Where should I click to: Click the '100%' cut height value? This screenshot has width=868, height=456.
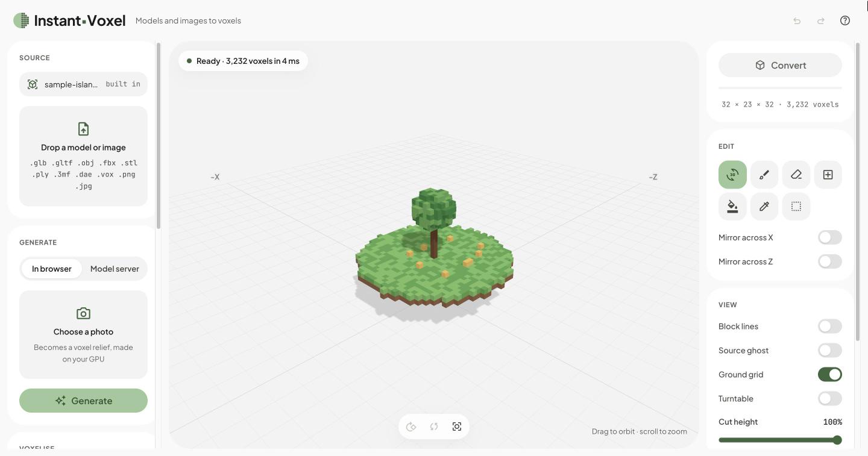pos(832,422)
